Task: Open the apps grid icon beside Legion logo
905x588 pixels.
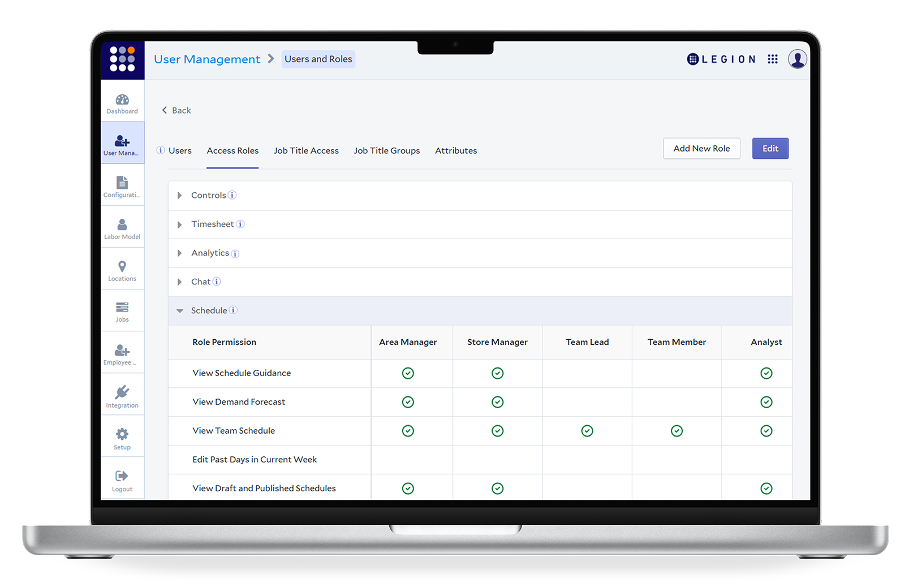Action: tap(773, 59)
